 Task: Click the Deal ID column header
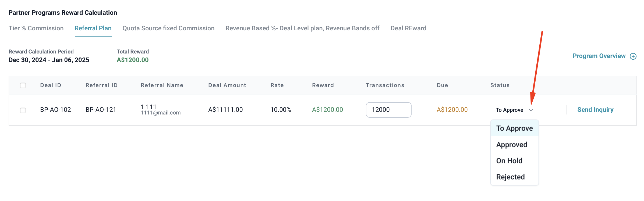(51, 85)
